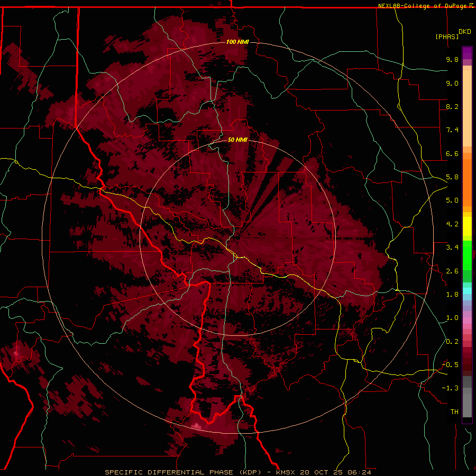
Task: Click the 2.6 legend value
Action: (x=452, y=271)
